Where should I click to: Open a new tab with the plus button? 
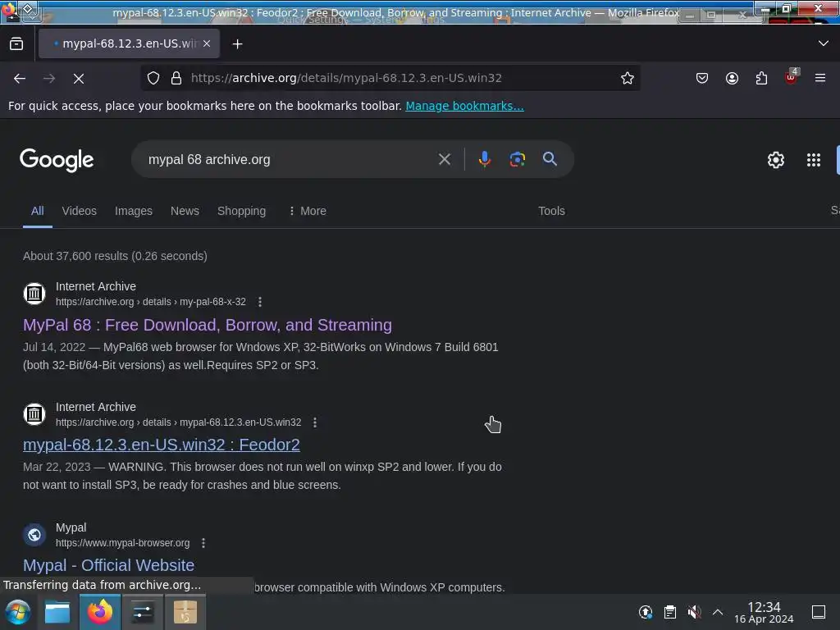(x=237, y=44)
